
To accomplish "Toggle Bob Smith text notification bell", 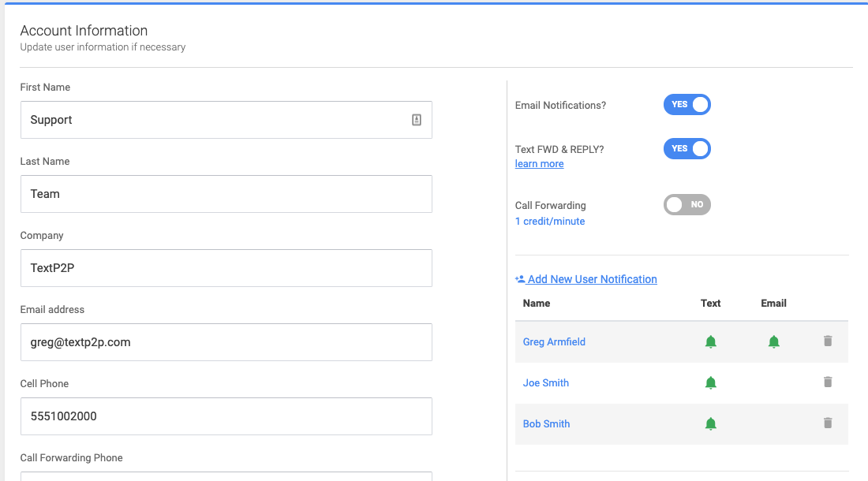I will 711,423.
